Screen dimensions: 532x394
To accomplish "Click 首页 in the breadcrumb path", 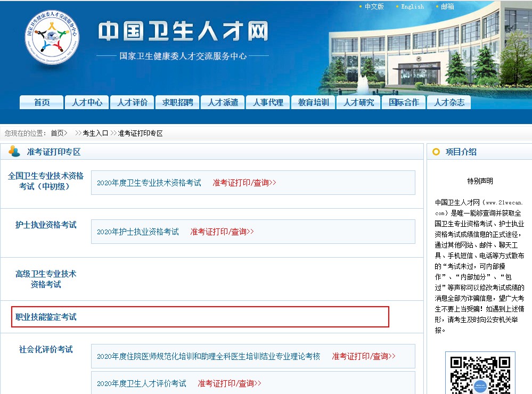I will 57,133.
